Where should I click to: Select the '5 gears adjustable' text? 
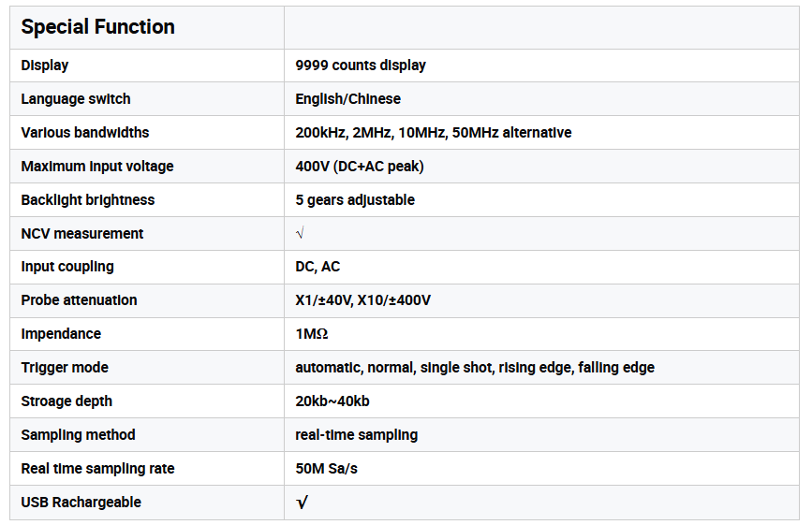[x=355, y=200]
